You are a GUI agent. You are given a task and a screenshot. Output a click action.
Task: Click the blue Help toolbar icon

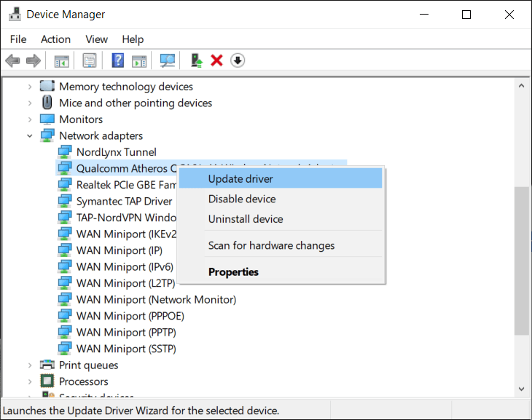click(x=117, y=60)
